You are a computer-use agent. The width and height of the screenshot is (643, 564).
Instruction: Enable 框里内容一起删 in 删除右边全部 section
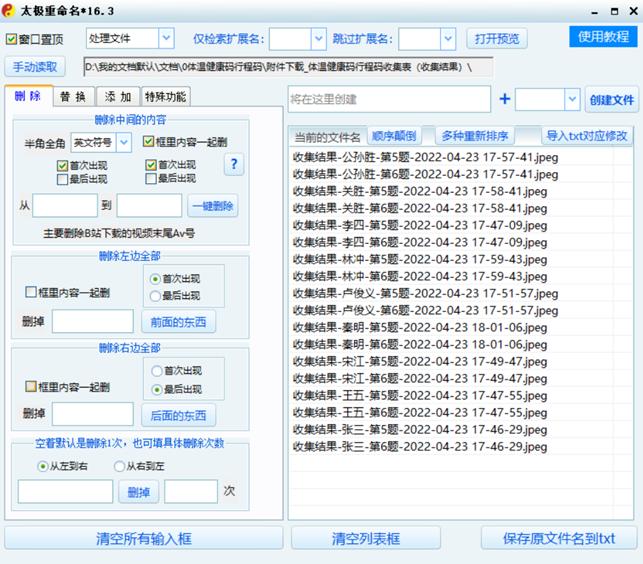click(x=31, y=386)
